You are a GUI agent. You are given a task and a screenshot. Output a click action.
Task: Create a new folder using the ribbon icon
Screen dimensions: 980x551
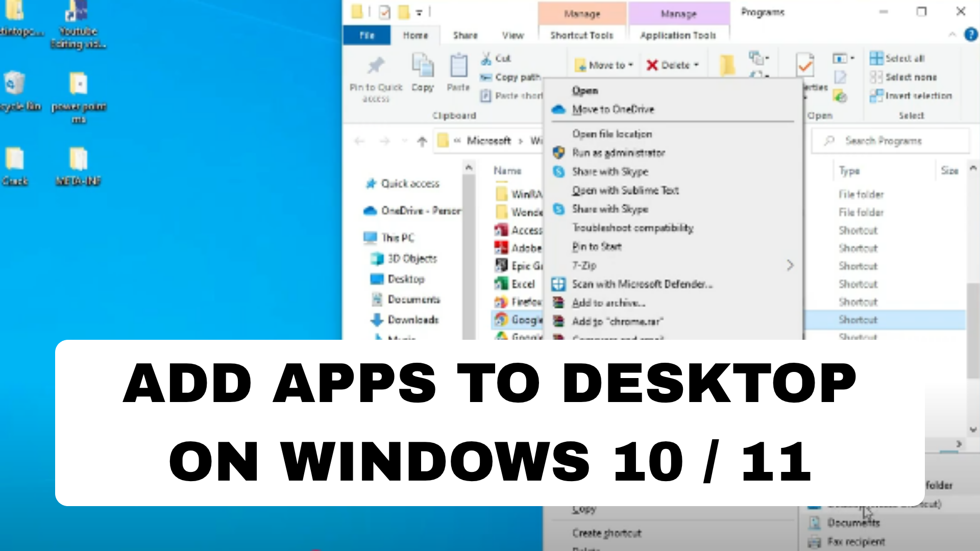[726, 65]
